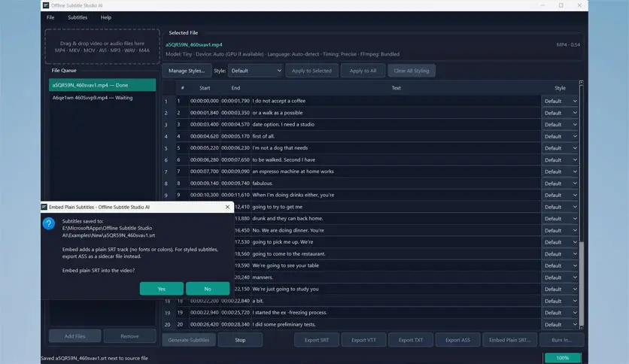629x364 pixels.
Task: Click text 'date option. I need a studio'
Action: [x=283, y=124]
